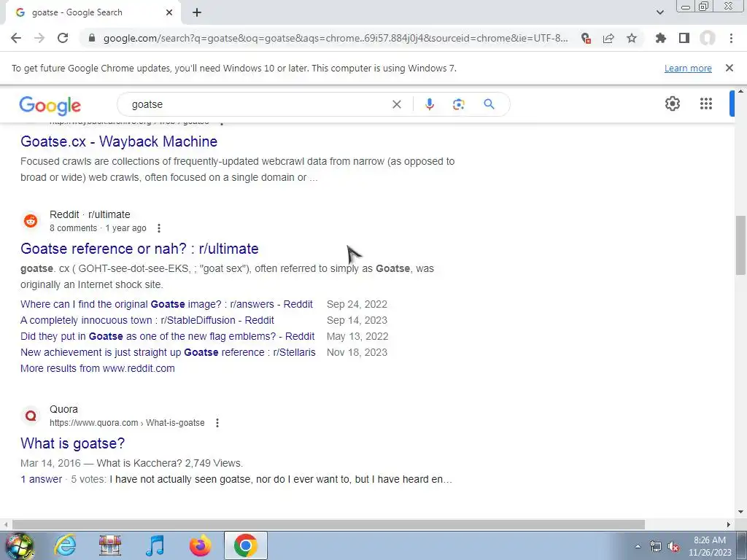Open the Quora result's three-dot options
This screenshot has height=560, width=747.
point(217,423)
